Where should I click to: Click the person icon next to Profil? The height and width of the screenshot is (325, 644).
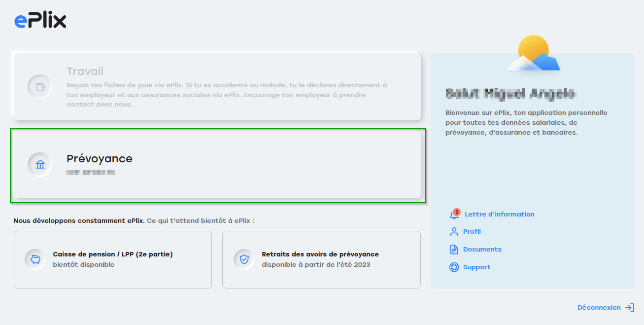coord(454,232)
